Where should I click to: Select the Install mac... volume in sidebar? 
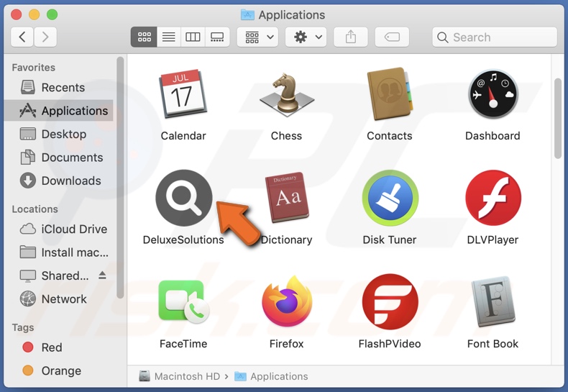pyautogui.click(x=58, y=252)
